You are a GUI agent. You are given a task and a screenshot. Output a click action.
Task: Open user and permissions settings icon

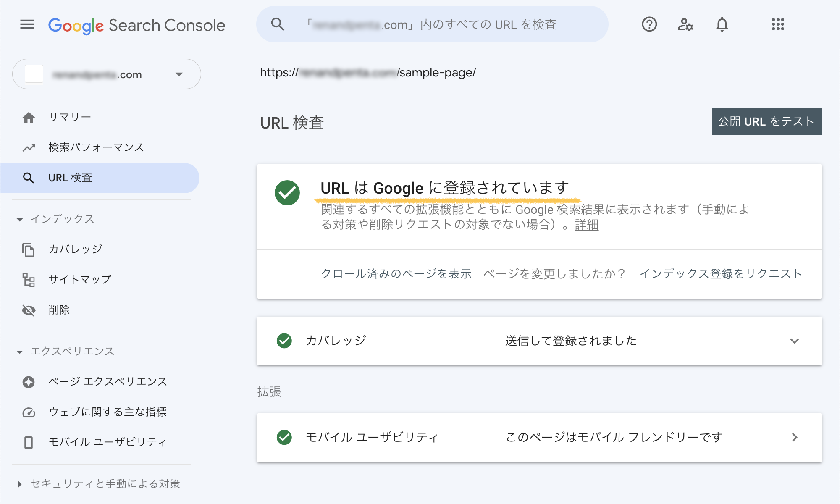(x=685, y=24)
